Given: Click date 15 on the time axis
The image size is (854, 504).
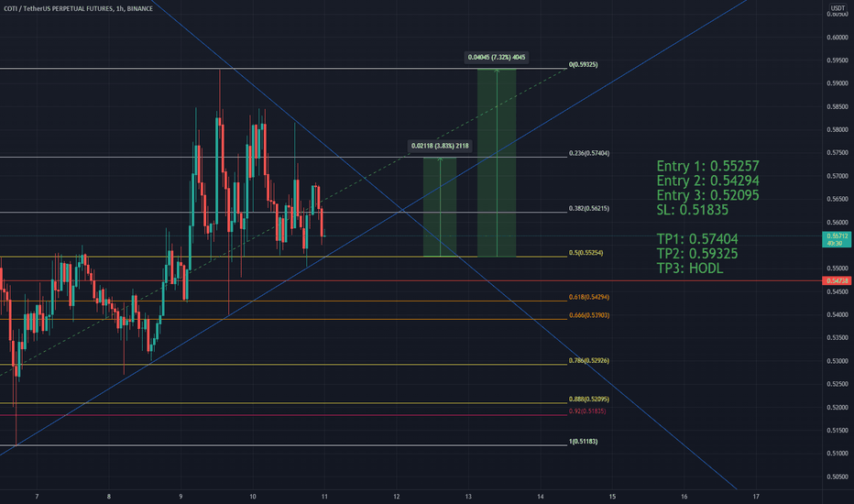Looking at the screenshot, I should click(x=612, y=497).
